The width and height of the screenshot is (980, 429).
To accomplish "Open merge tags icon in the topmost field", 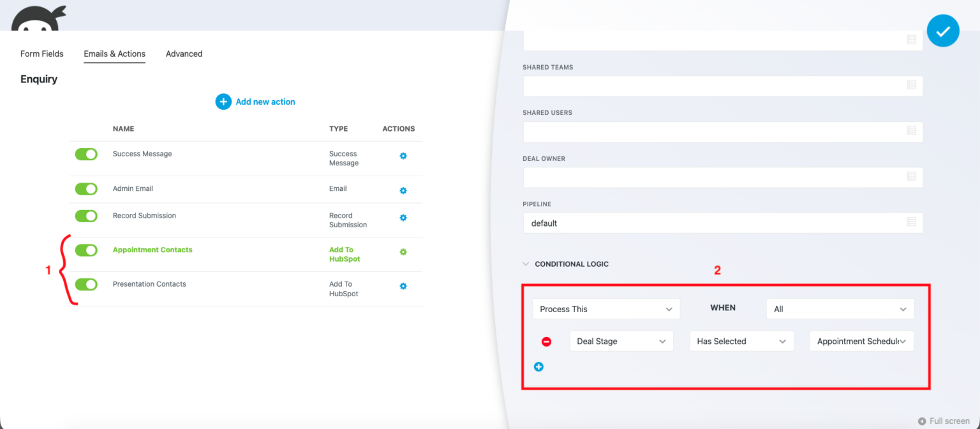I will (x=912, y=40).
